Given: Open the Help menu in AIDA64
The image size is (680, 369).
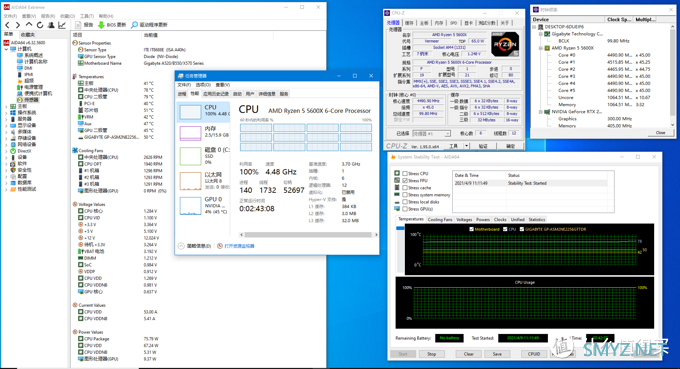Looking at the screenshot, I should pyautogui.click(x=106, y=16).
